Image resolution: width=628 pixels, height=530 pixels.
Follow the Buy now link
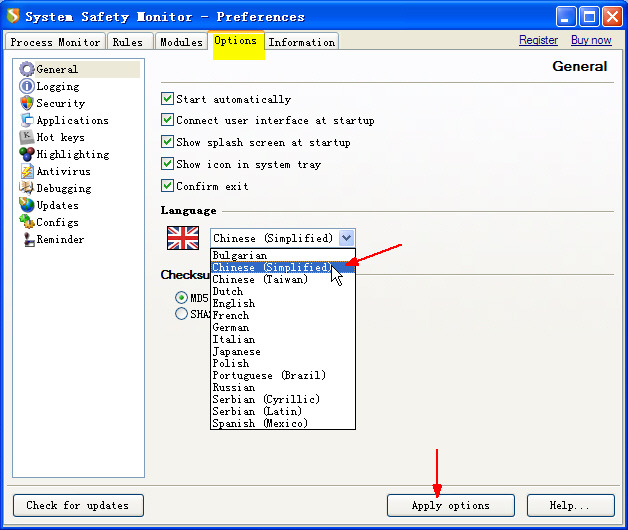click(x=591, y=40)
